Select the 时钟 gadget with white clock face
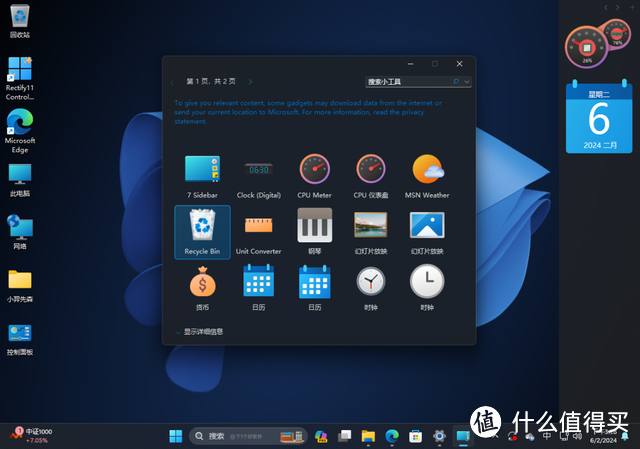Screen dimensions: 640x449 [x=427, y=288]
